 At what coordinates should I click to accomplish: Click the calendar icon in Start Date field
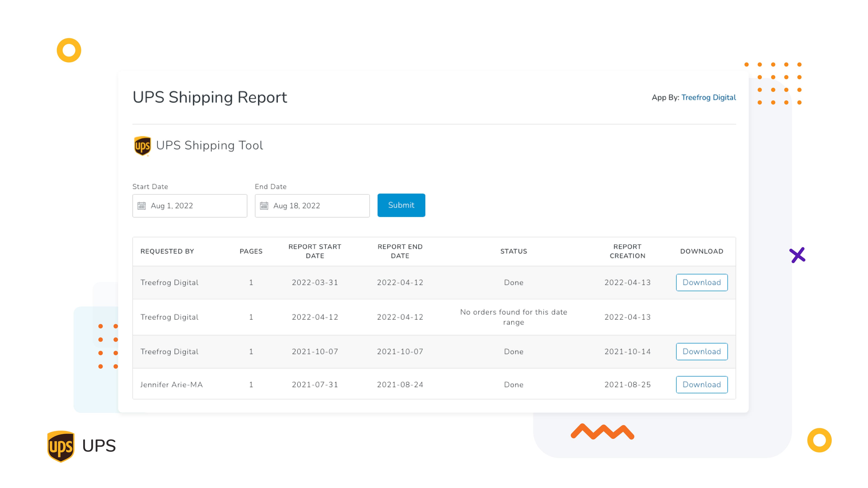[142, 205]
